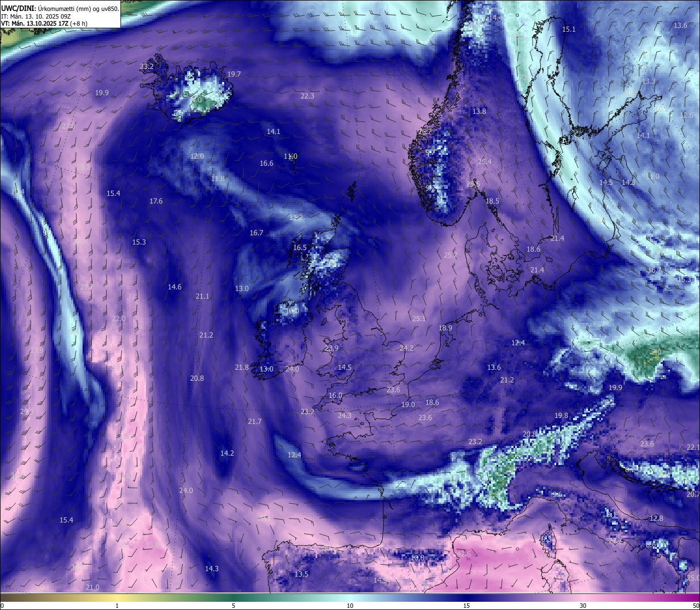Click the UWC/DINI Úrkomumætti title text
The width and height of the screenshot is (700, 610).
click(60, 9)
